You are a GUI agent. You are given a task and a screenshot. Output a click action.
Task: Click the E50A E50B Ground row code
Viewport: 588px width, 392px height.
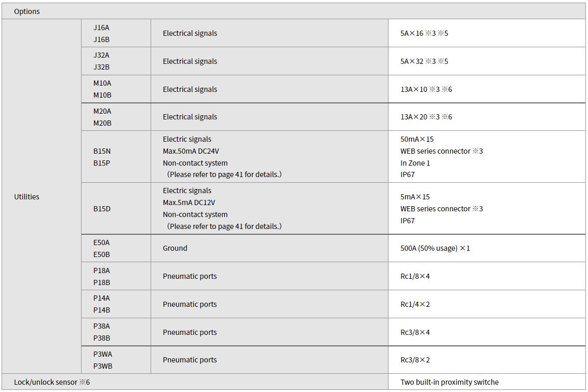[116, 248]
